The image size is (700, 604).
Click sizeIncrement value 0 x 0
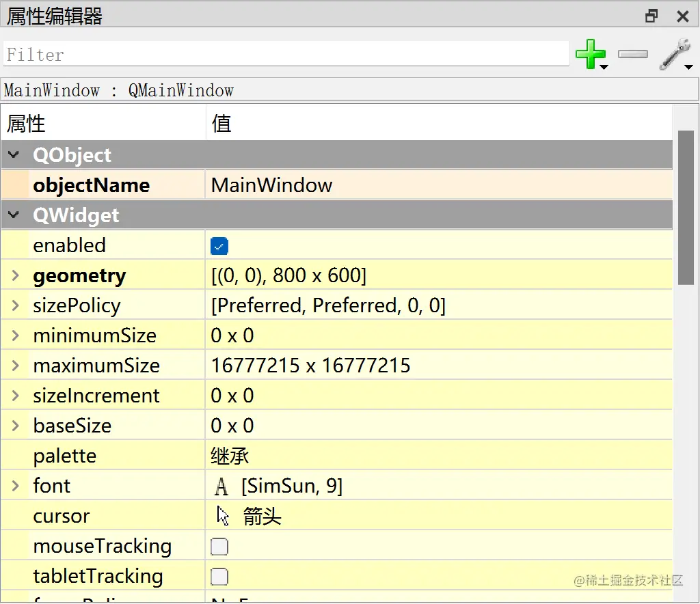point(232,396)
